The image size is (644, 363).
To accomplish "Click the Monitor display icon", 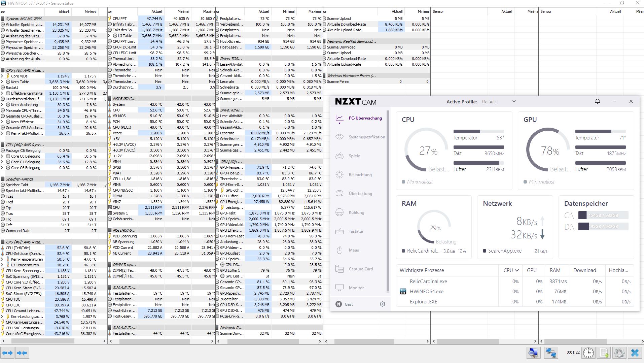I will [339, 288].
